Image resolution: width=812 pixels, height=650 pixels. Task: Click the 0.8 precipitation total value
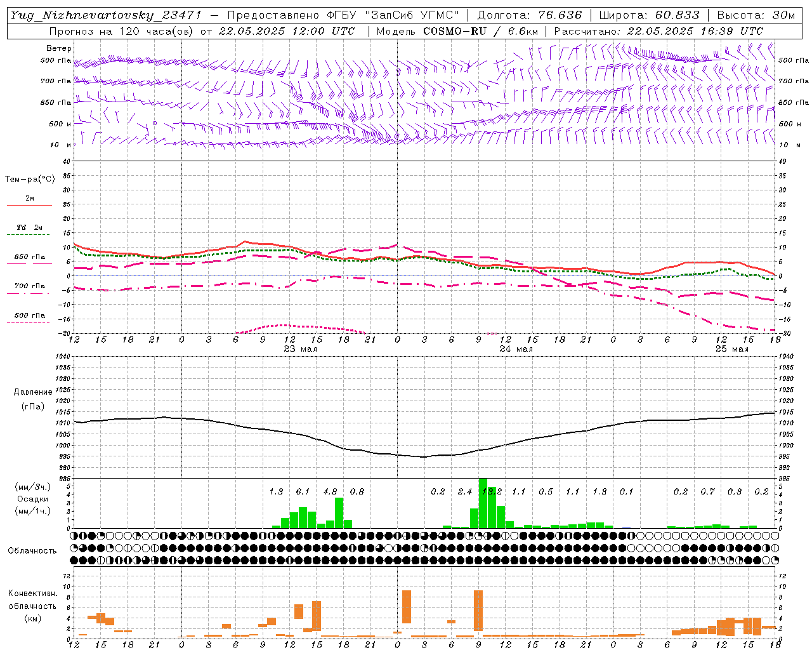point(357,492)
